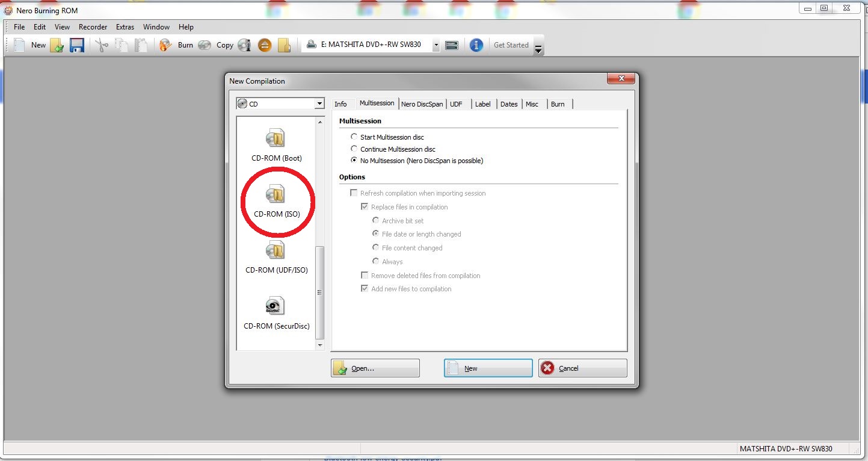Click the yellow file browser toolbar icon
868x461 pixels.
[x=284, y=45]
